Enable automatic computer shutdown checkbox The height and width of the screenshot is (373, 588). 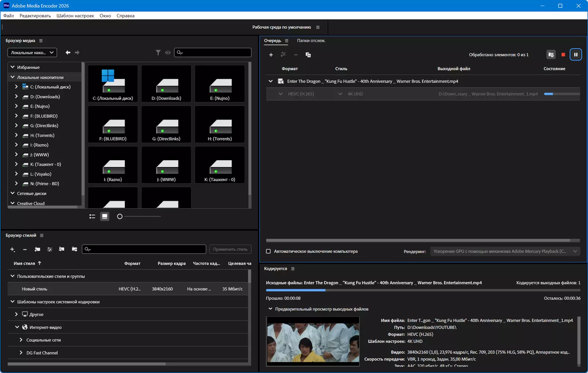pos(268,252)
